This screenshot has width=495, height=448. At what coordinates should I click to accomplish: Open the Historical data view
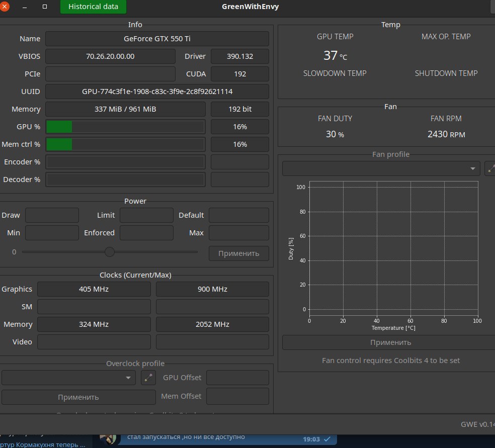click(x=93, y=7)
